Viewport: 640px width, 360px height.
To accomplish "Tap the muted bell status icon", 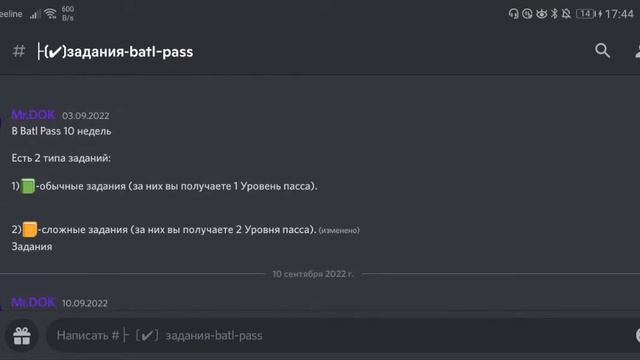I will 566,14.
